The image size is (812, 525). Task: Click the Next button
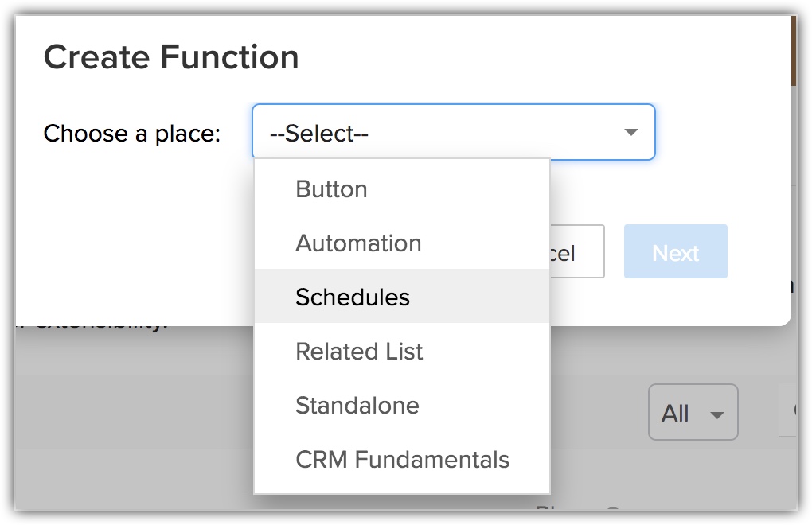pyautogui.click(x=675, y=252)
